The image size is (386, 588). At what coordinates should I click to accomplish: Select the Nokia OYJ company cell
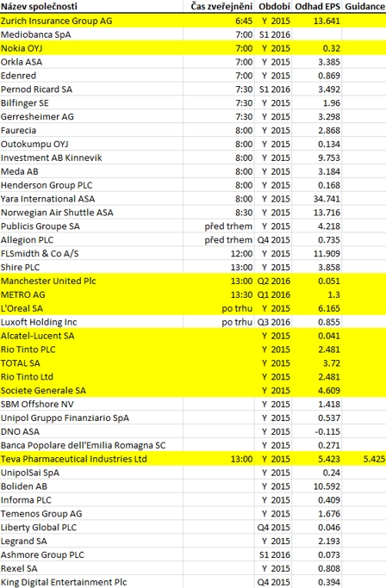[x=91, y=48]
